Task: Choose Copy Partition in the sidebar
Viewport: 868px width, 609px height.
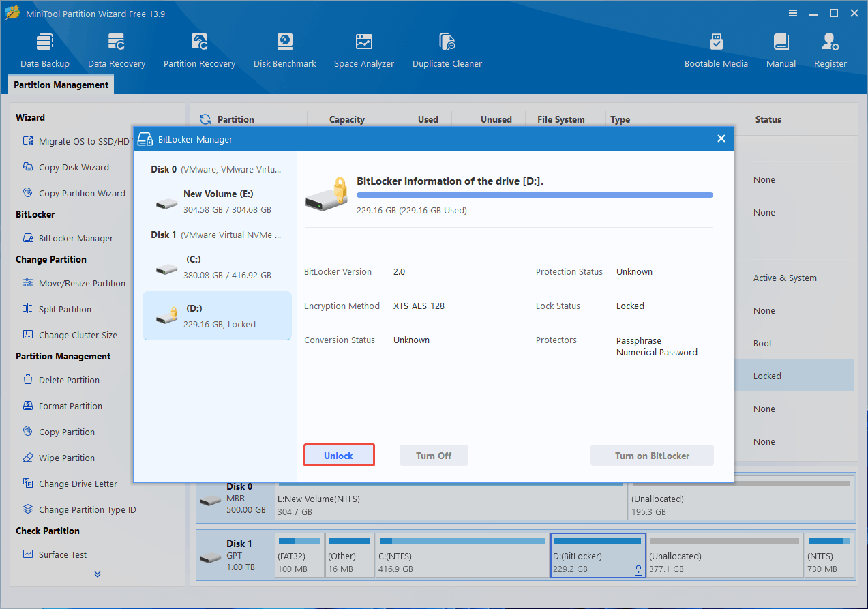Action: click(58, 432)
